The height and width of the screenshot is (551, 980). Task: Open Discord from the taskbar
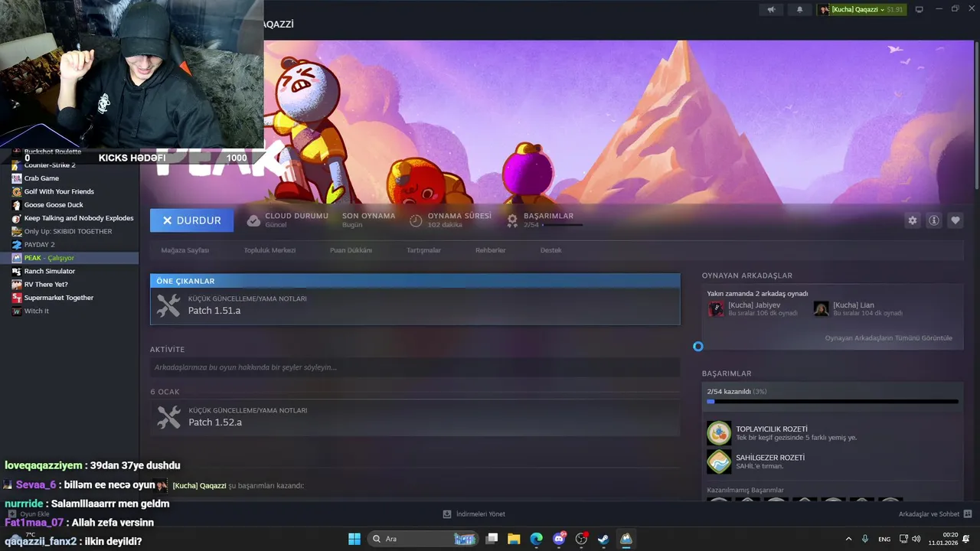coord(559,539)
